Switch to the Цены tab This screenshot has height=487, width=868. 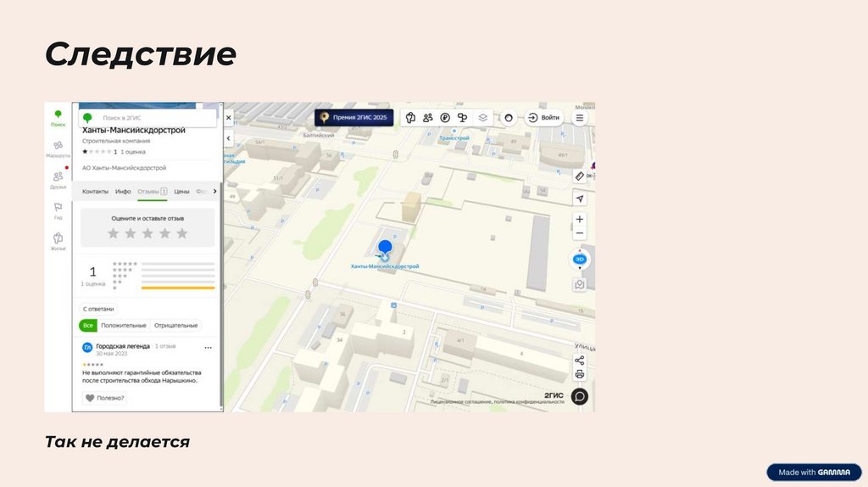(x=181, y=191)
